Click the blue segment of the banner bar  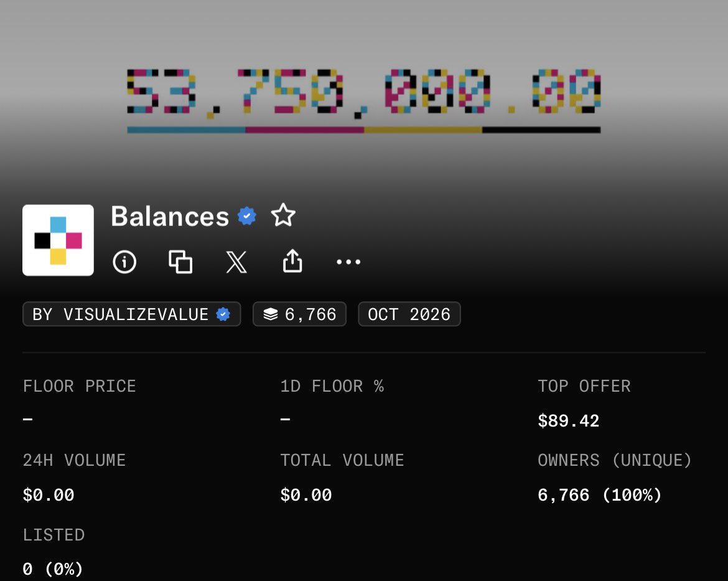tap(186, 130)
